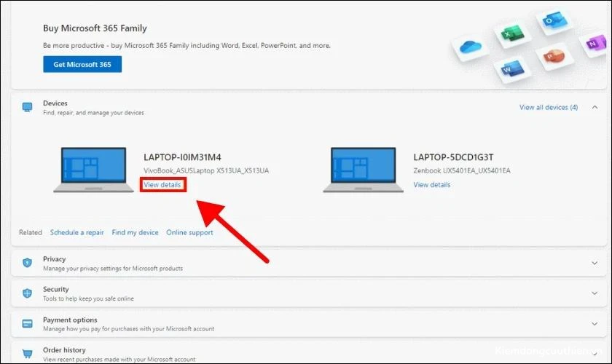Expand the Privacy section chevron
The width and height of the screenshot is (612, 364).
(x=595, y=263)
